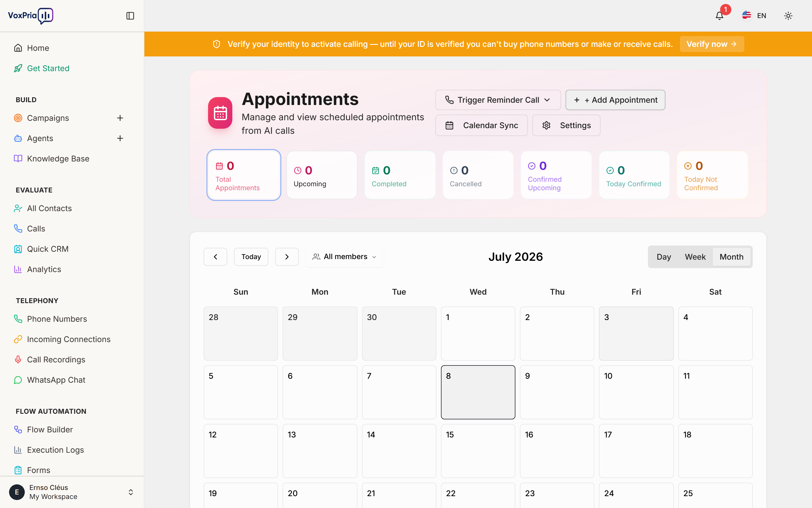
Task: Select July 21 on the calendar
Action: (399, 496)
